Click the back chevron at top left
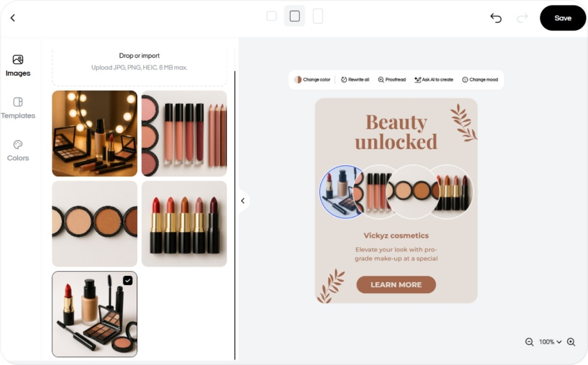The width and height of the screenshot is (588, 365). pyautogui.click(x=13, y=18)
